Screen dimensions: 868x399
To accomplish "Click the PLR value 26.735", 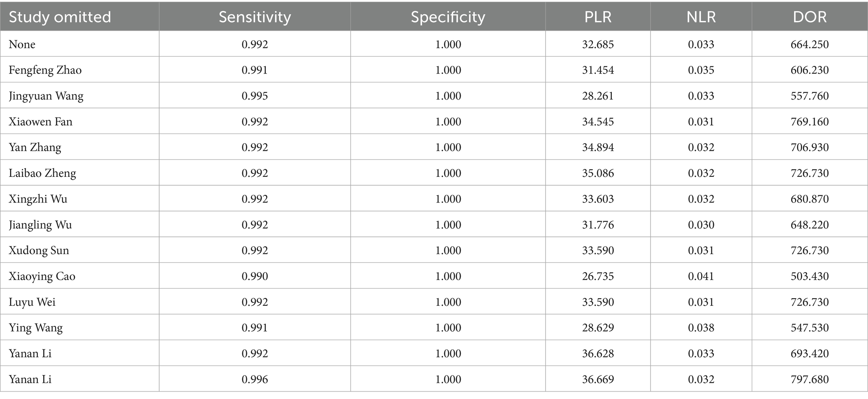I will tap(598, 276).
